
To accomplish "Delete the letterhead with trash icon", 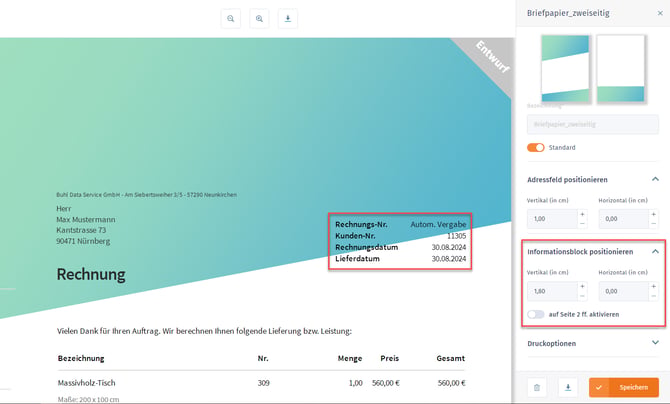I will tap(537, 387).
